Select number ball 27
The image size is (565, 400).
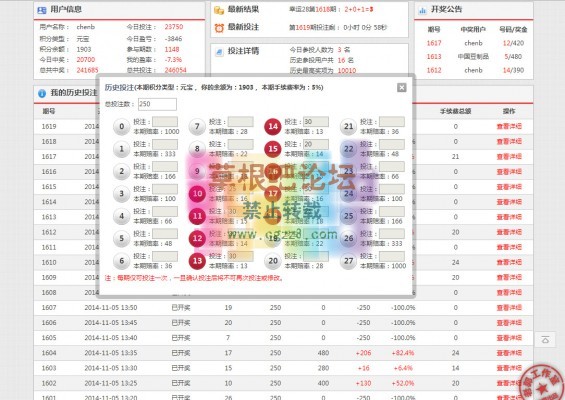click(348, 261)
